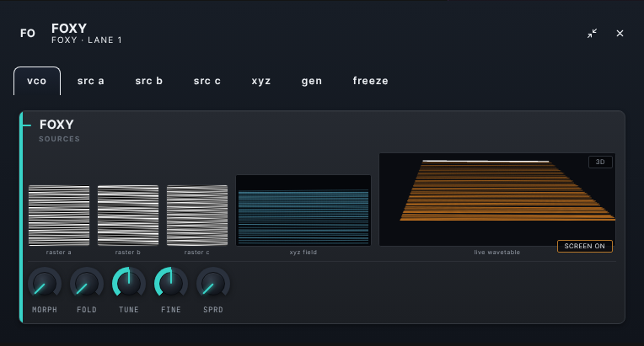Click the TUNE knob
The image size is (644, 346).
[x=129, y=284]
